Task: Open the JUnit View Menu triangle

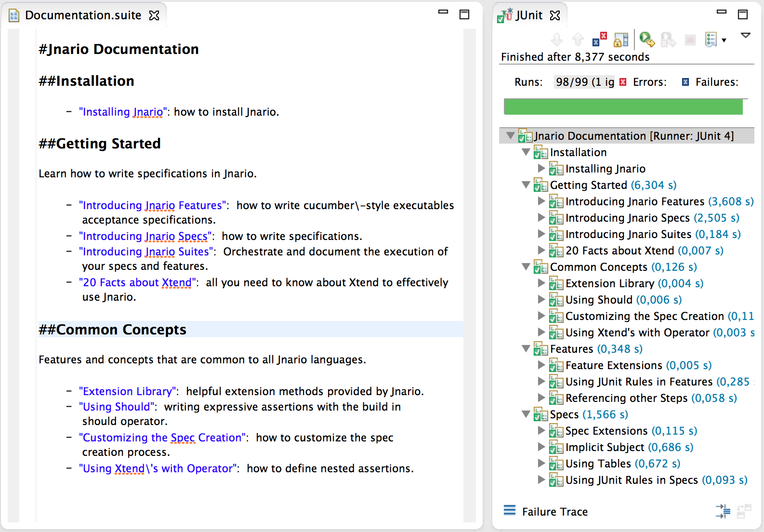Action: (746, 35)
